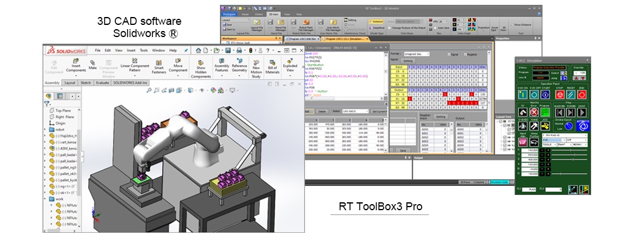Click the step FORWD button
This screenshot has width=644, height=243.
pos(570,112)
